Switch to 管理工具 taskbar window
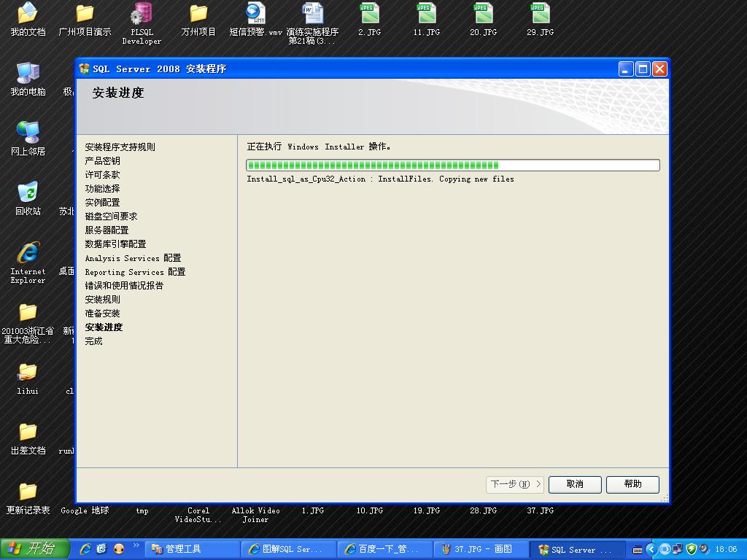 193,549
